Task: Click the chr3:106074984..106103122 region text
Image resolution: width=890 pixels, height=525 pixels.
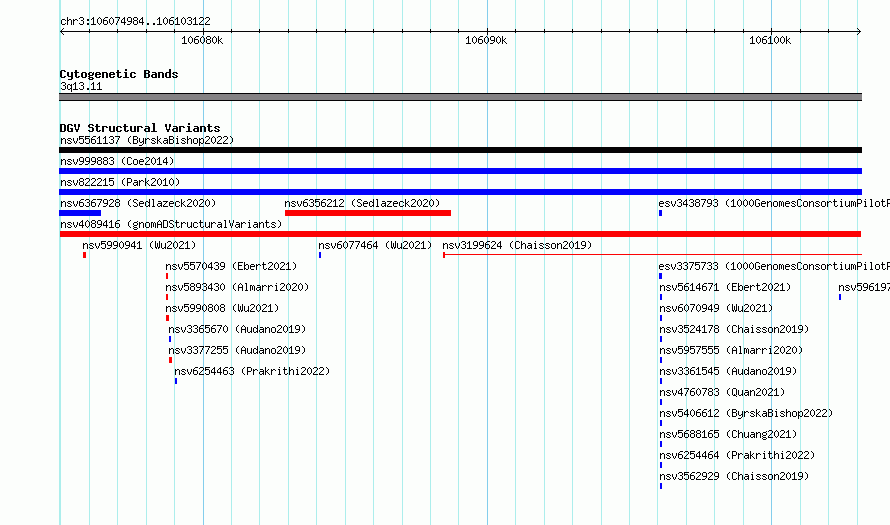Action: (x=135, y=22)
